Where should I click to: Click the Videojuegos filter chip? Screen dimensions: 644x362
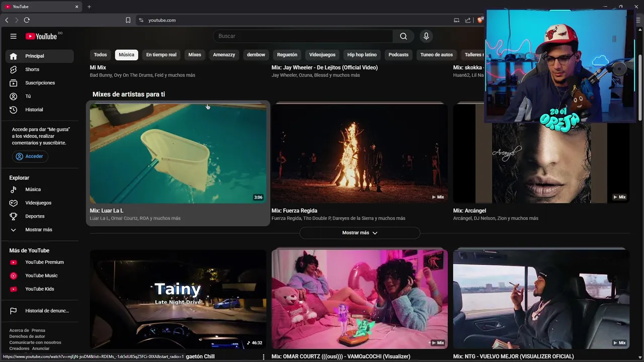point(322,55)
